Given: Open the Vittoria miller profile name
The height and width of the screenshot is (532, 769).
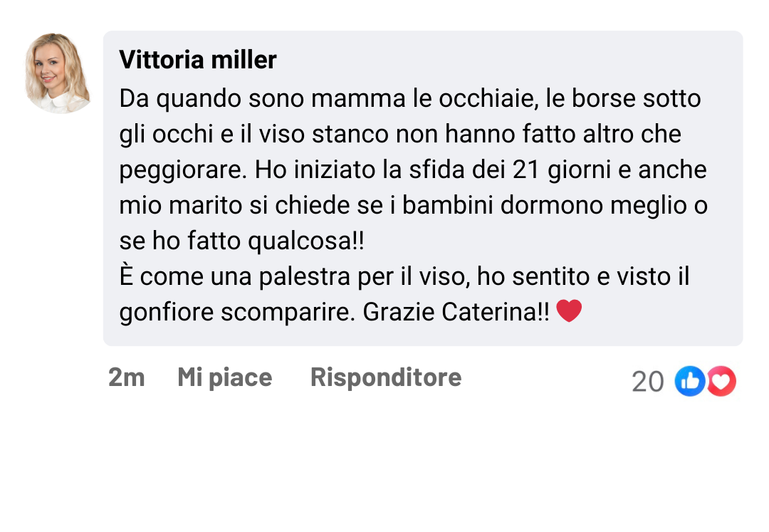Looking at the screenshot, I should (x=198, y=60).
